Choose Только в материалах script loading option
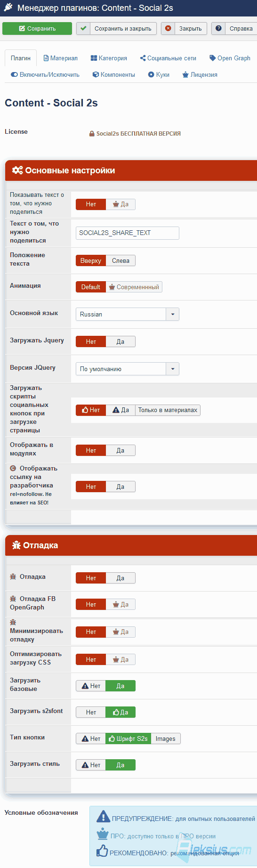 tap(168, 410)
